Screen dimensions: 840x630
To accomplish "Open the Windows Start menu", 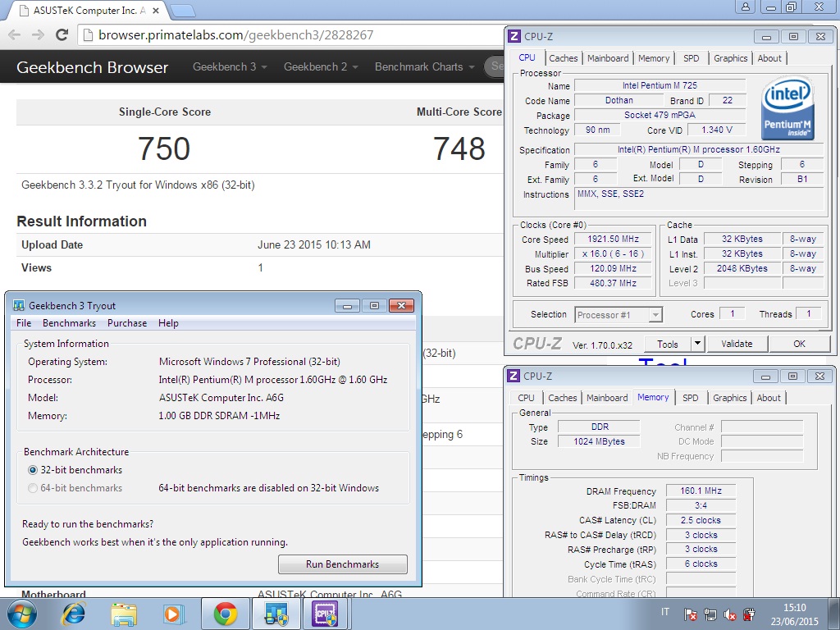I will [22, 614].
